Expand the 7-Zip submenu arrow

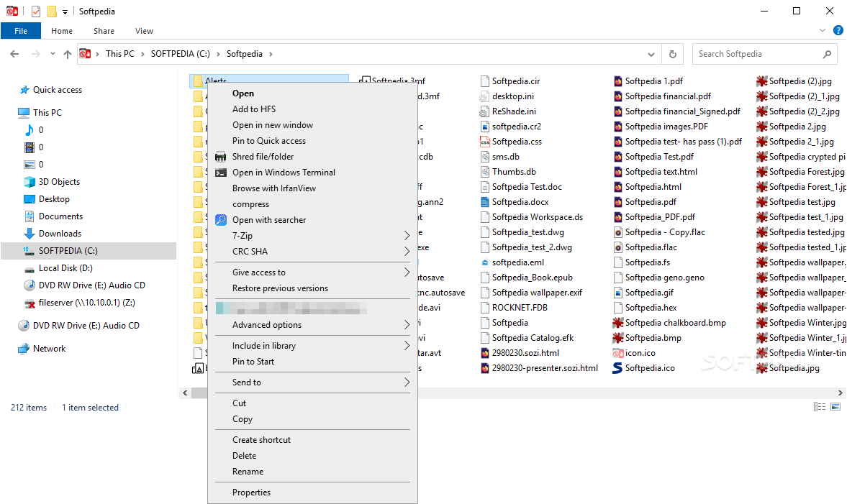(x=407, y=236)
